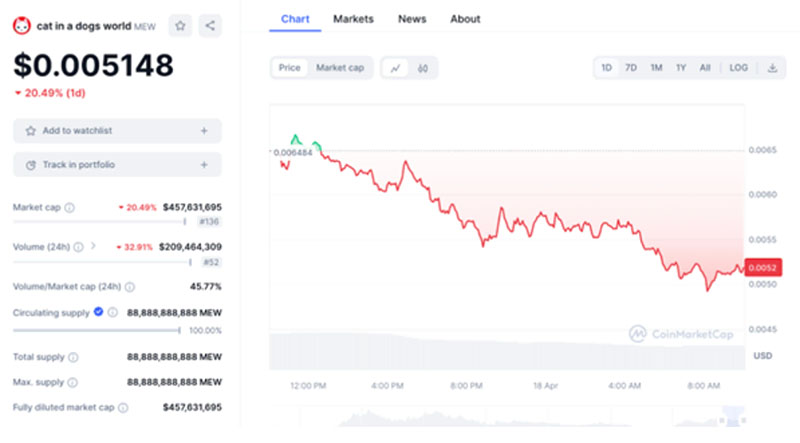Set chart range to All

point(705,68)
